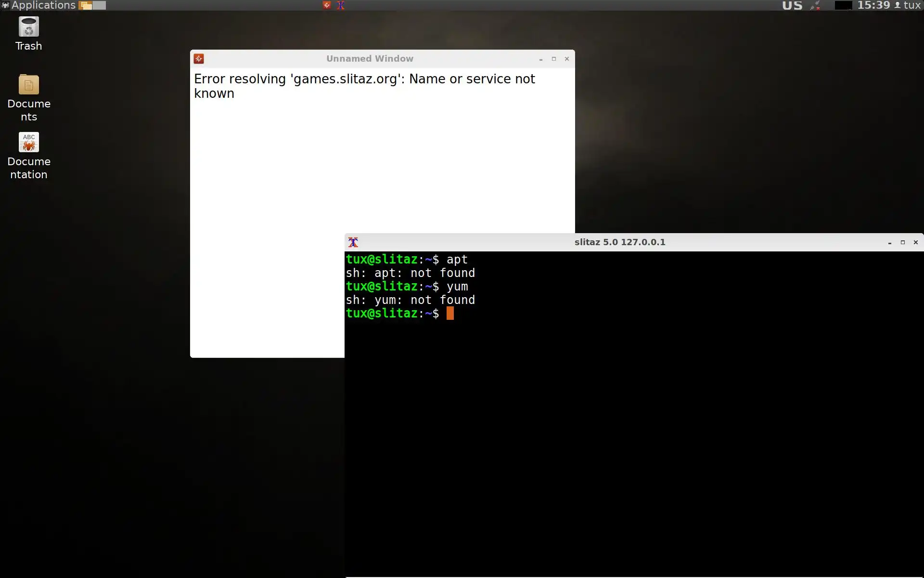The image size is (924, 578).
Task: Click the Unnamed Window taskbar icon
Action: pos(327,5)
